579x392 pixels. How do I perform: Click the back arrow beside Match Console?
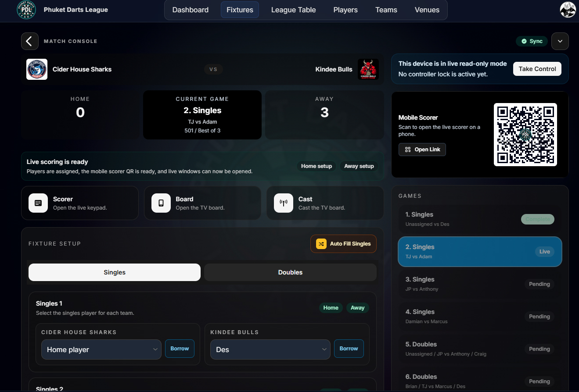click(x=29, y=41)
